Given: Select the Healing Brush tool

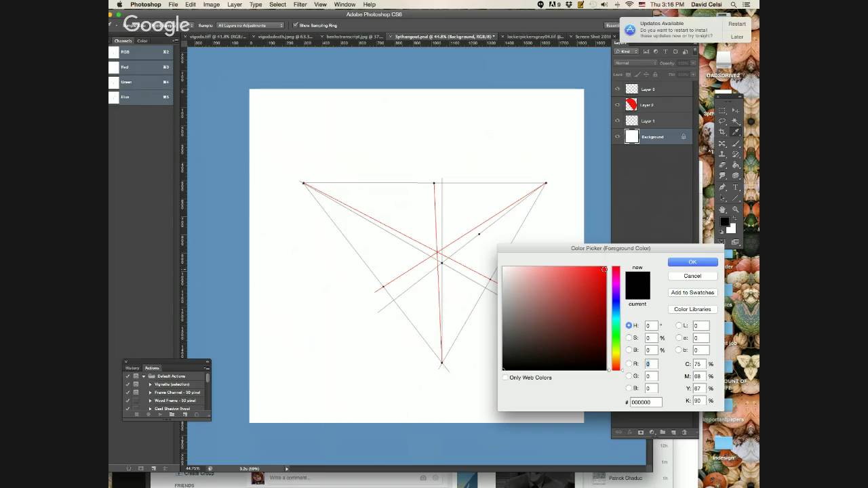Looking at the screenshot, I should point(722,143).
